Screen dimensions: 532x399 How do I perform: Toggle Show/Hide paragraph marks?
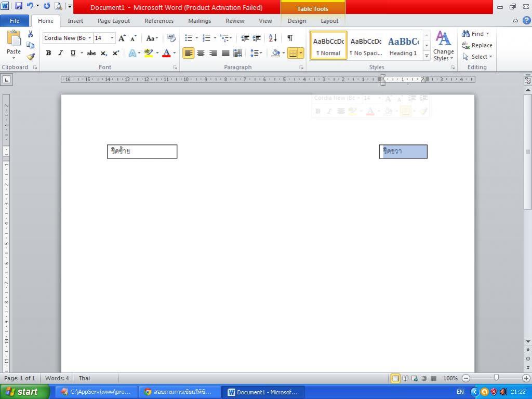click(x=290, y=38)
